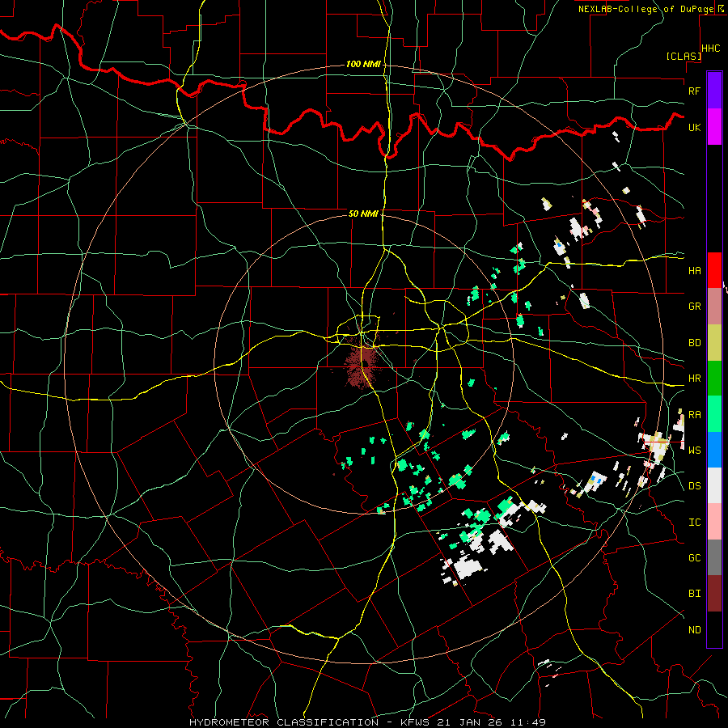This screenshot has height=728, width=728.
Task: Click the [CLAS] units label
Action: tap(684, 57)
